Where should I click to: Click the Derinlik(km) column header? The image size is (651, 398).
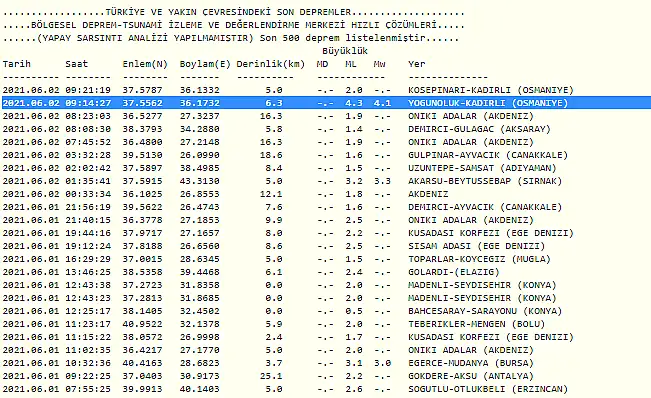[271, 64]
